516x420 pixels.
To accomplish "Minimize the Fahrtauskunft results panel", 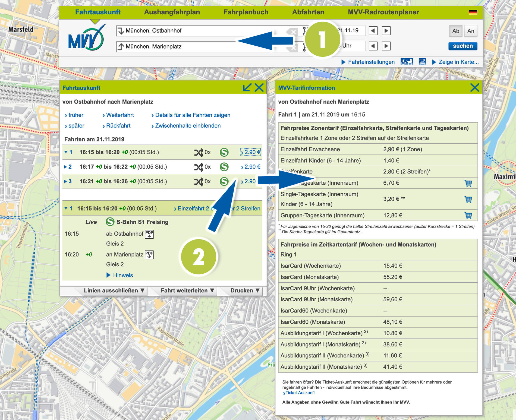I will (x=247, y=88).
